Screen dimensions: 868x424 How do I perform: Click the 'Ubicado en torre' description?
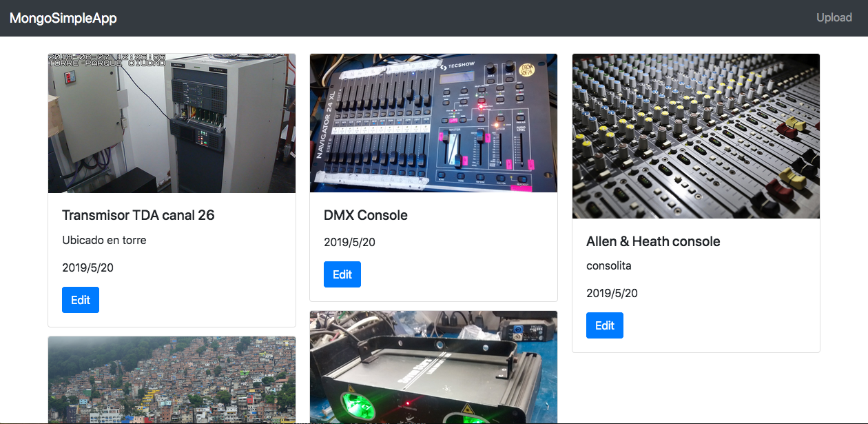(104, 241)
